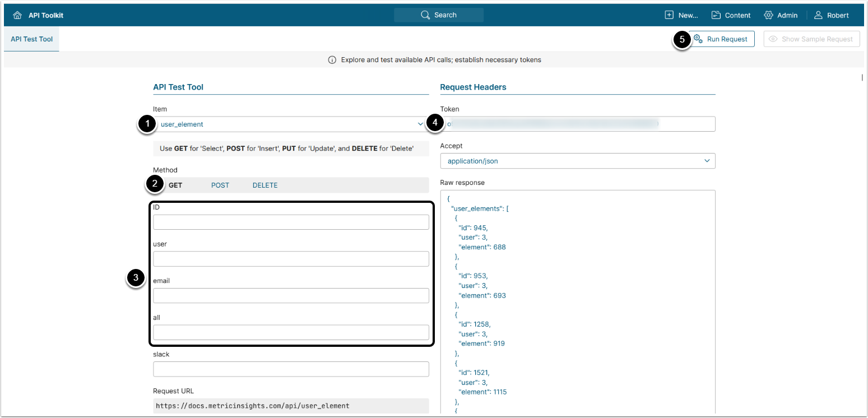
Task: Focus the email input field
Action: (x=291, y=295)
